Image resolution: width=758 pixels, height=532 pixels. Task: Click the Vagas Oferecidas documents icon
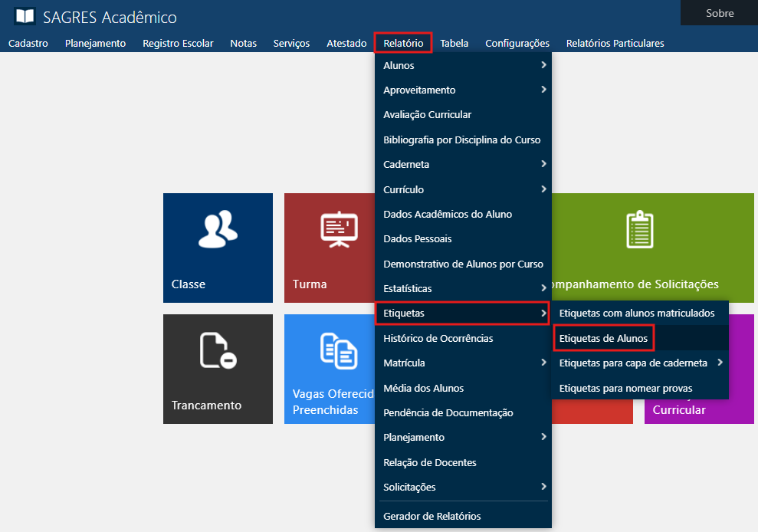(339, 351)
